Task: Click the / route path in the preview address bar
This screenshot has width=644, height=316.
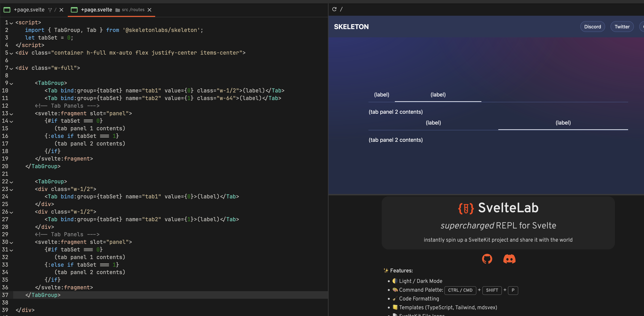Action: pyautogui.click(x=341, y=9)
